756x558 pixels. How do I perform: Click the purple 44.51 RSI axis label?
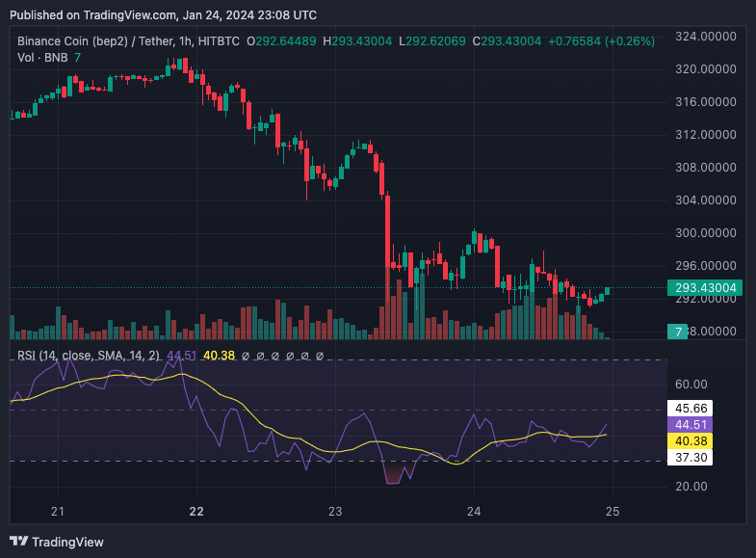[x=690, y=424]
